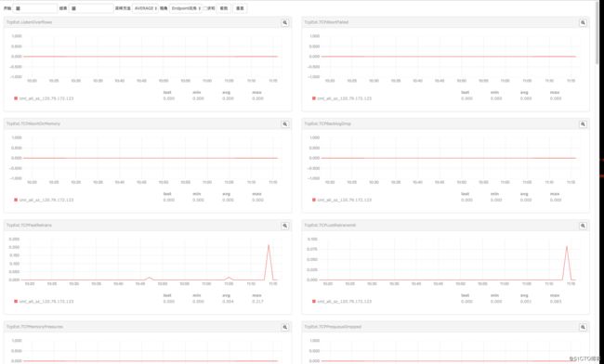Enlarge the TCPAbortOnMemory chart

285,124
